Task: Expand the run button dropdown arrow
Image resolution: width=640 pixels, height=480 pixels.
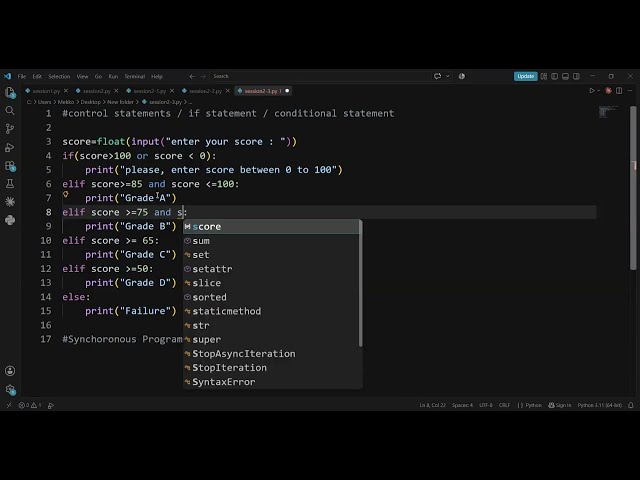Action: click(598, 91)
